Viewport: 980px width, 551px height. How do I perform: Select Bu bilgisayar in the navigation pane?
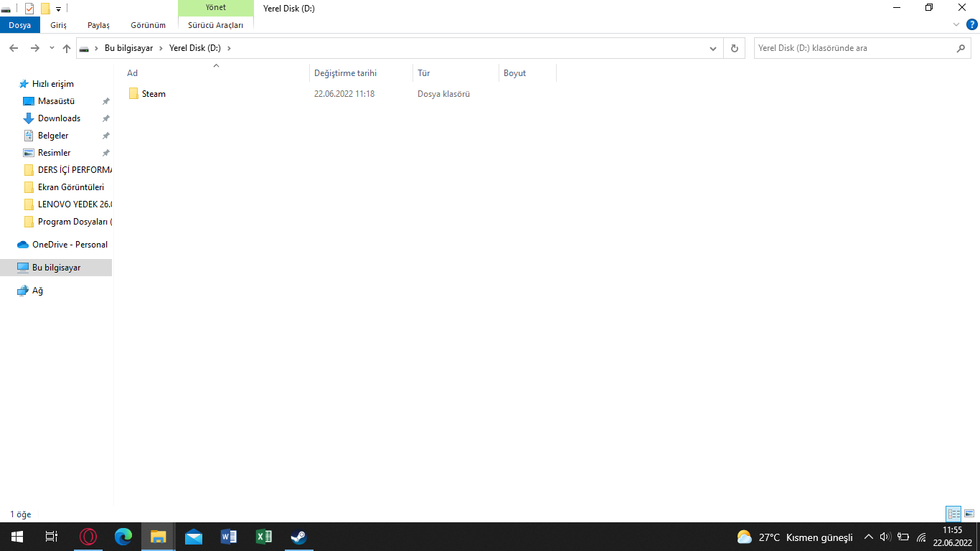(56, 268)
